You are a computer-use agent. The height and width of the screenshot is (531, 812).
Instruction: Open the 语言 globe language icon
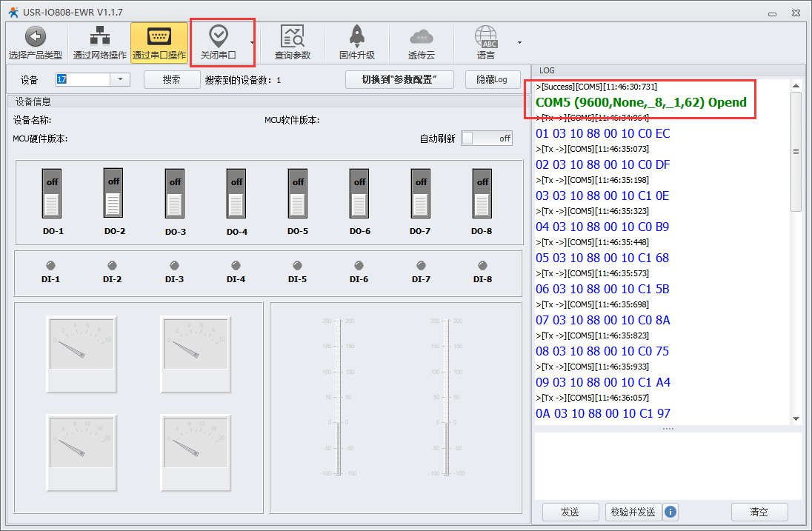click(x=486, y=37)
